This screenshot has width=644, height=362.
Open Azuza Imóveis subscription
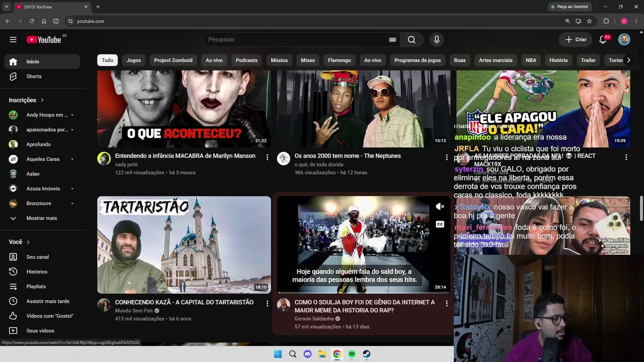click(x=42, y=189)
